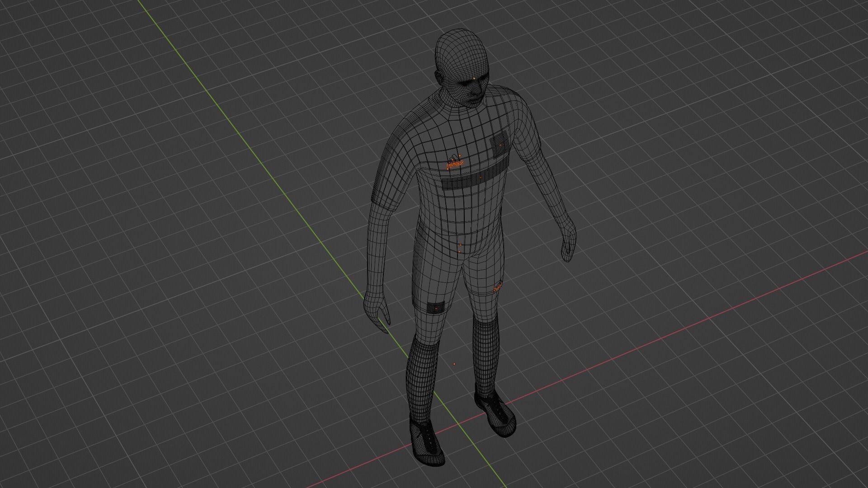868x488 pixels.
Task: Click the orange logo on the shorts leg
Action: click(498, 286)
